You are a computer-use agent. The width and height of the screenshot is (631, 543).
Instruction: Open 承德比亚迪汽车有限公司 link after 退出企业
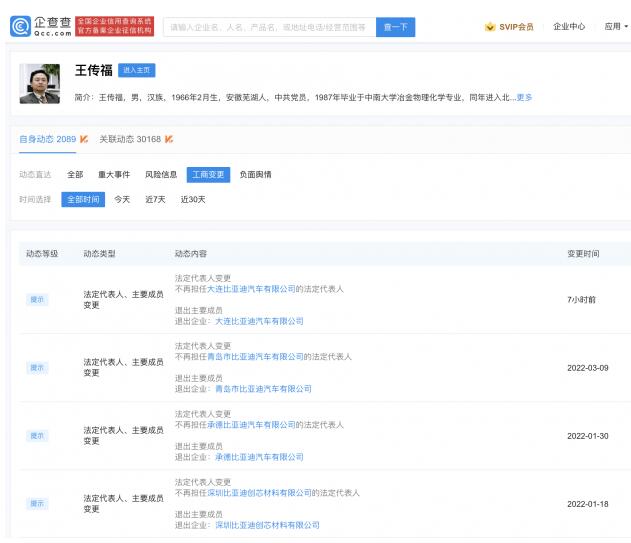(259, 457)
